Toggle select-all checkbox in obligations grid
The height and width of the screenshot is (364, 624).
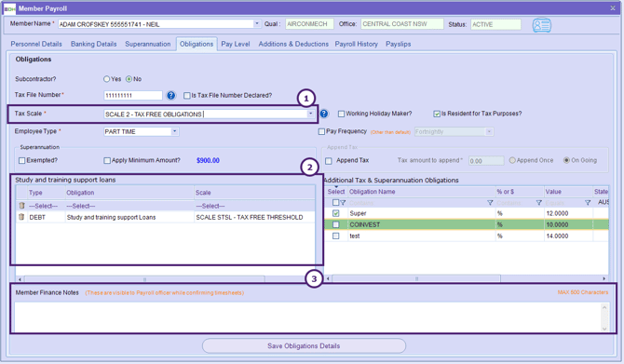pos(335,203)
